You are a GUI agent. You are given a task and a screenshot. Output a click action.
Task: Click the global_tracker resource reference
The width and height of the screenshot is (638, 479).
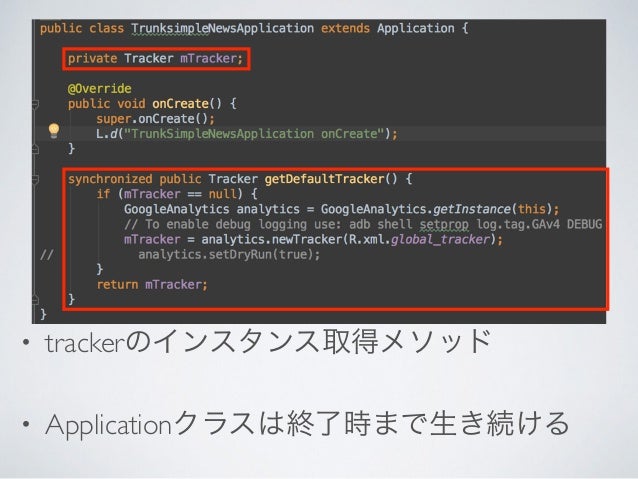(x=440, y=239)
